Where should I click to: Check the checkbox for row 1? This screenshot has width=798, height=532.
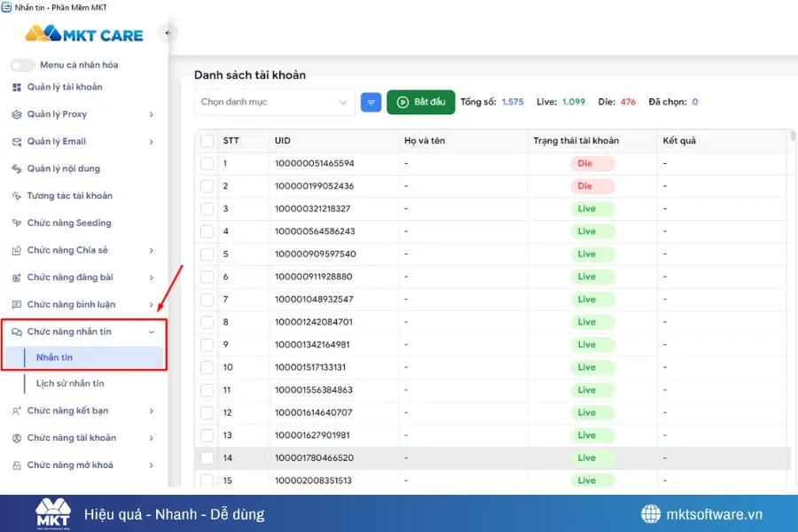point(206,163)
